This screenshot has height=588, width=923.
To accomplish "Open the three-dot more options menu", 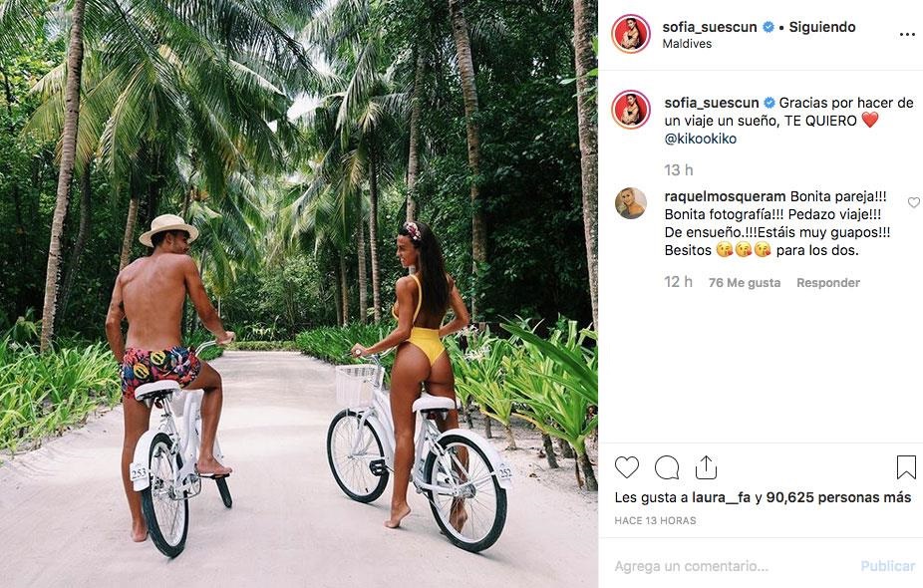I will click(906, 34).
